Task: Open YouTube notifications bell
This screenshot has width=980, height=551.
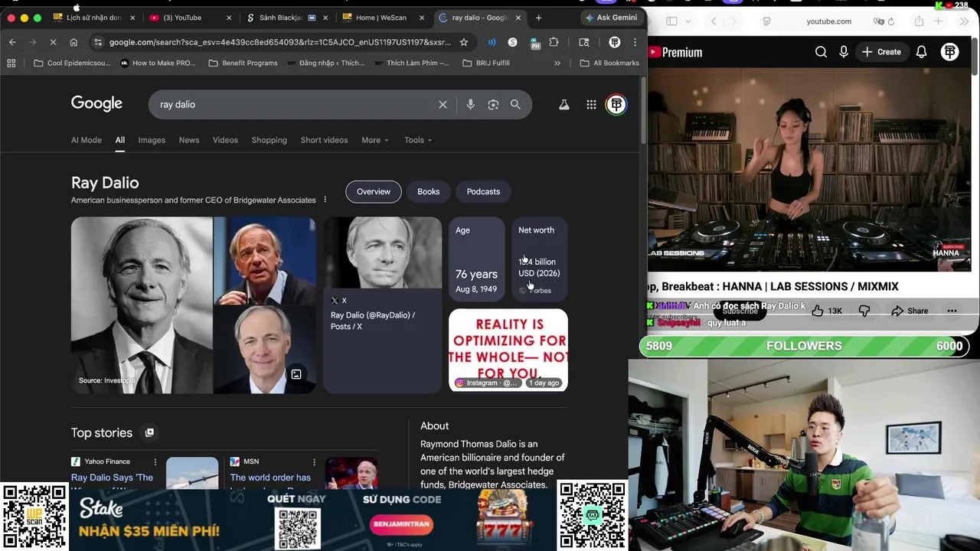Action: [x=922, y=52]
